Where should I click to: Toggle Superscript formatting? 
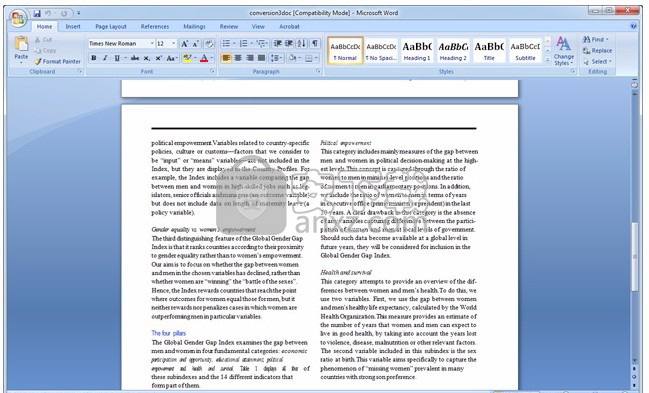(159, 58)
